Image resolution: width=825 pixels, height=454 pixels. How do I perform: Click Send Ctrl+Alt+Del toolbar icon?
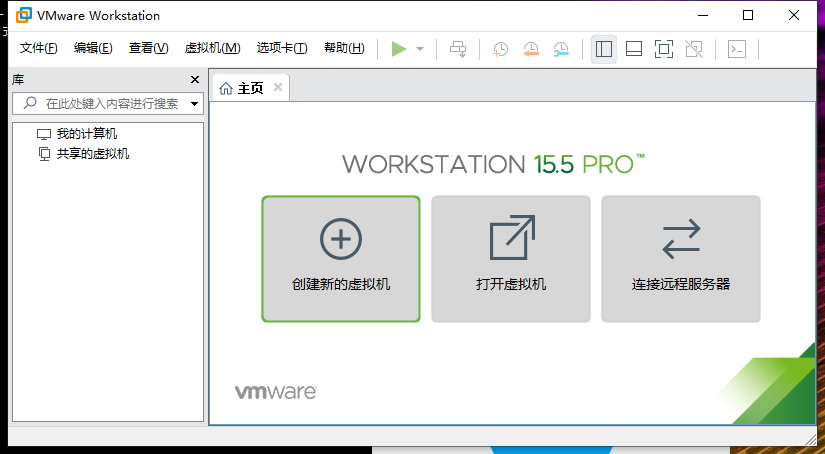click(458, 49)
